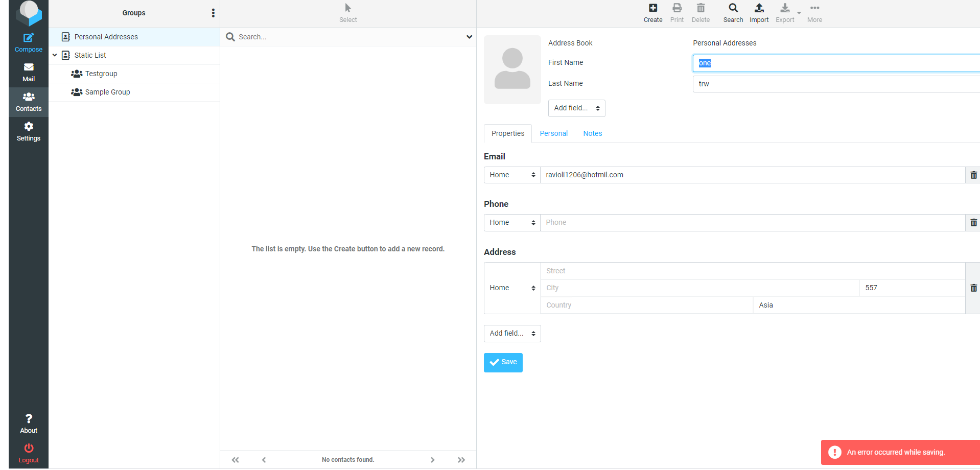Open the Settings panel
The image size is (980, 470).
coord(28,131)
